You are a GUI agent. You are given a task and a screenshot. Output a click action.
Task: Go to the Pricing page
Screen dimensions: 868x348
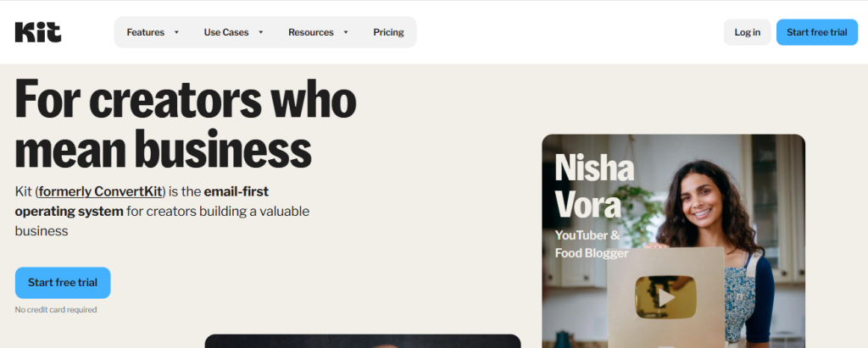point(388,32)
